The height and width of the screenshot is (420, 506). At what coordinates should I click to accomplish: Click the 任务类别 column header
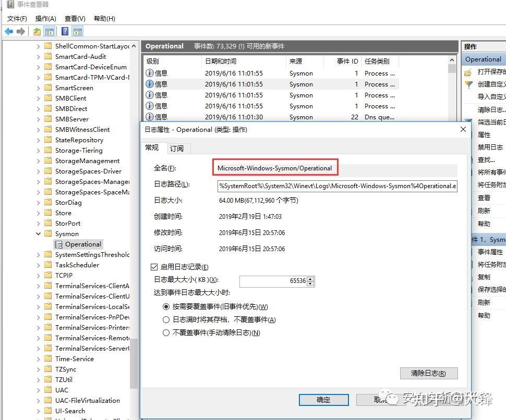click(x=380, y=61)
